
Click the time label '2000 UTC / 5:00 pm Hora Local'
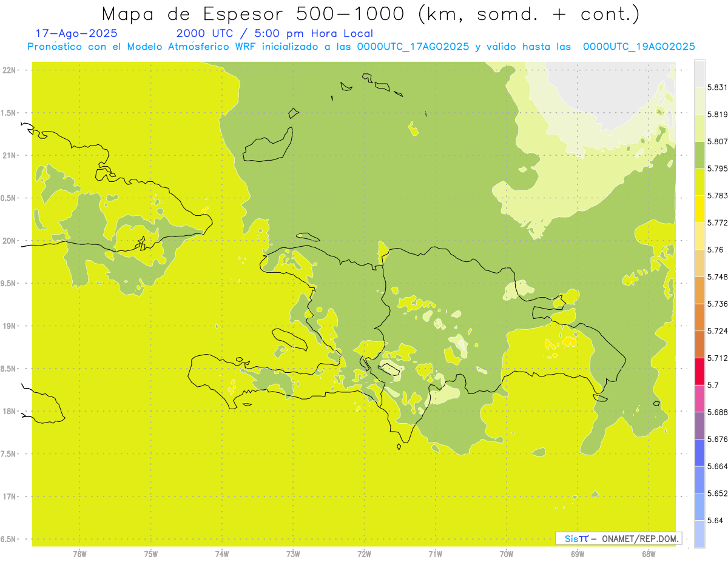275,33
